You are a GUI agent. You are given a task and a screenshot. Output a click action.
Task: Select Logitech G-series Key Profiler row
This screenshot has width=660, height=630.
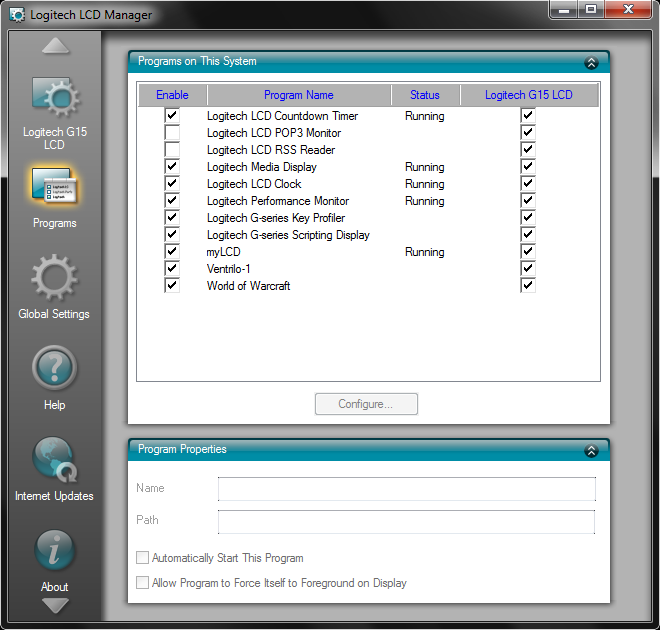(368, 218)
